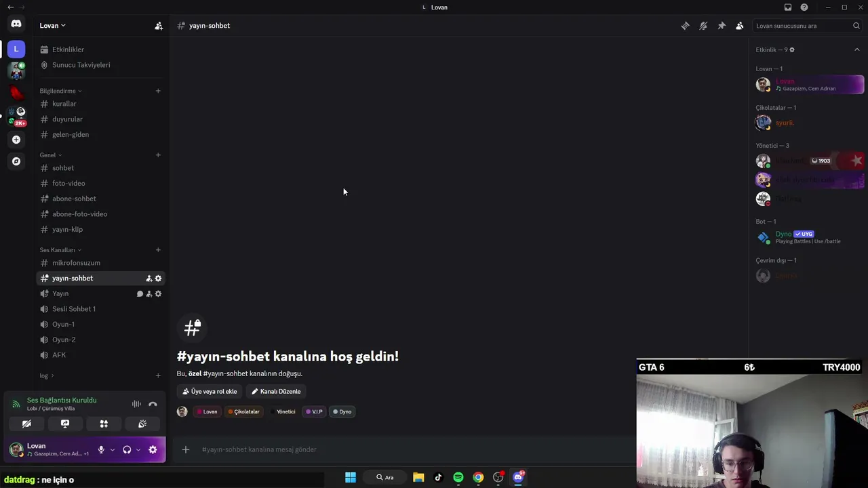The width and height of the screenshot is (868, 488).
Task: Click the Çikolatalar role chip
Action: 243,411
